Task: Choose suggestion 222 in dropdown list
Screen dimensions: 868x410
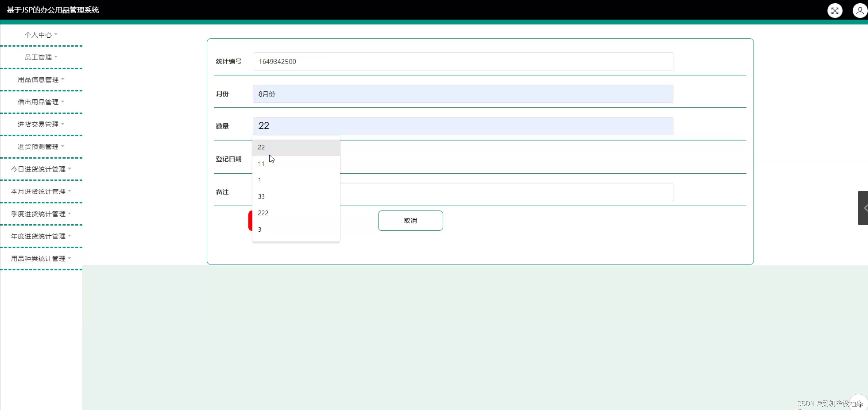Action: point(263,213)
